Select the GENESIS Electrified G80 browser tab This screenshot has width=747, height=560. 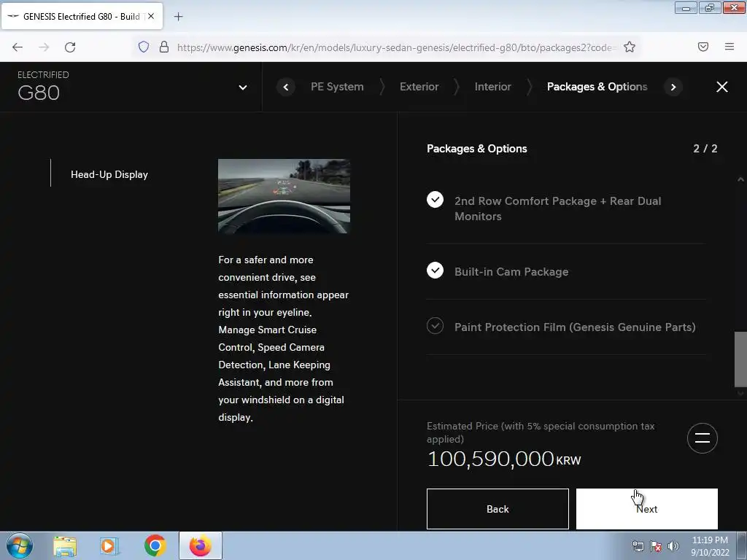pos(82,16)
